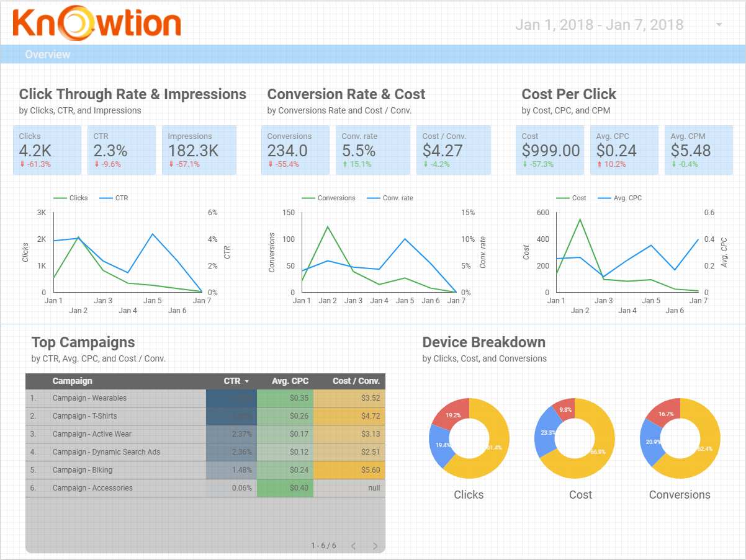Toggle the Clicks series via its legend
This screenshot has height=560, width=746.
pos(61,198)
